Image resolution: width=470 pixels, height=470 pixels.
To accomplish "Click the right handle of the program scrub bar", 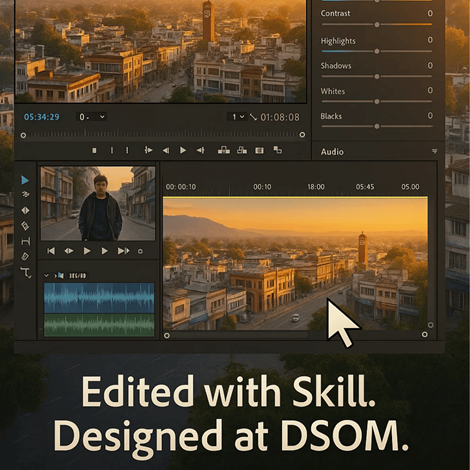I will (302, 135).
